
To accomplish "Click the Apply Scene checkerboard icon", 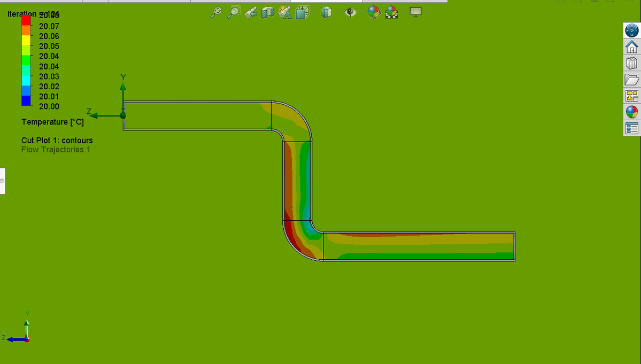I will pos(392,12).
